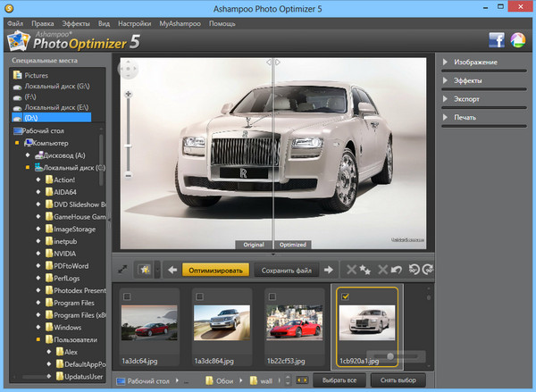Open the Файл menu

(x=15, y=21)
